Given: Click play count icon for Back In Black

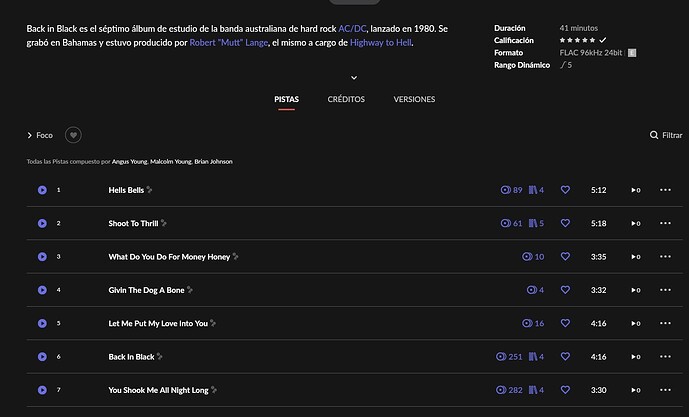Looking at the screenshot, I should [x=636, y=357].
